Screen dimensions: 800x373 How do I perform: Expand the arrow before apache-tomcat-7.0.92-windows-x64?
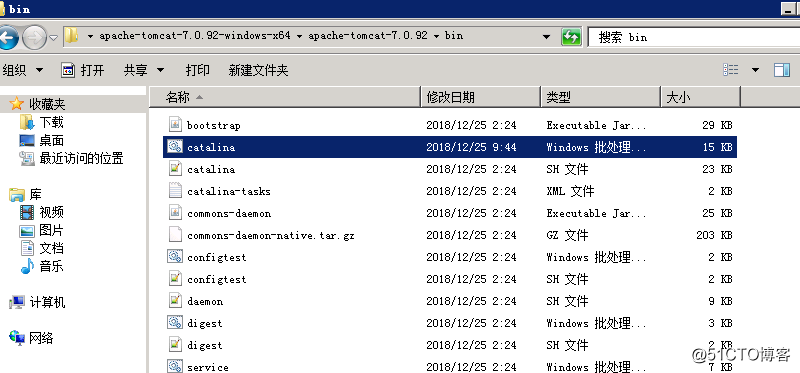click(x=90, y=36)
